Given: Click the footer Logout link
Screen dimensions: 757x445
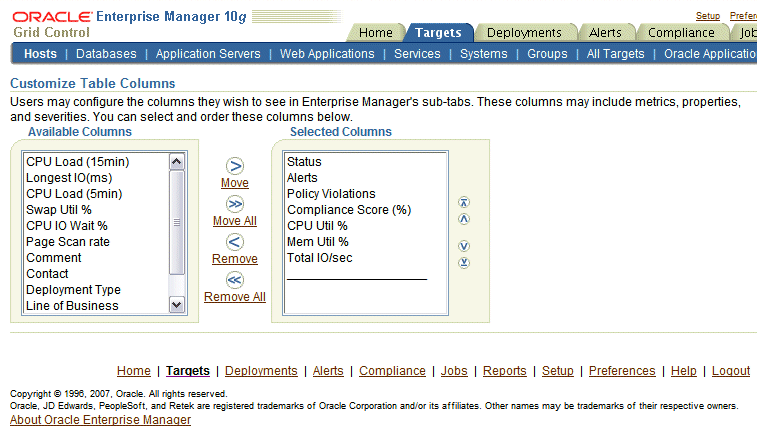Looking at the screenshot, I should coord(731,371).
